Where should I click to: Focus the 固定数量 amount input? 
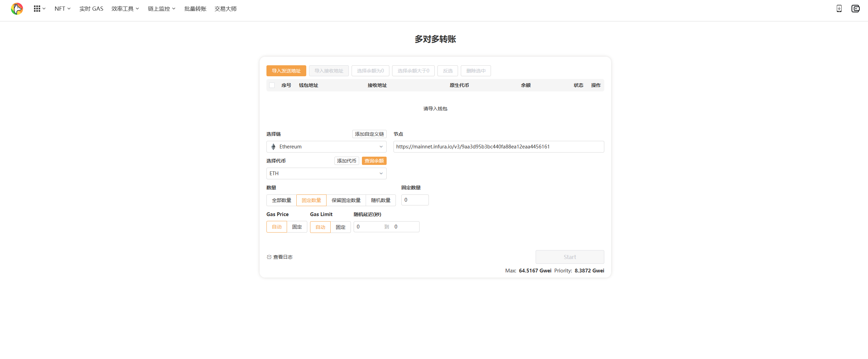coord(415,200)
